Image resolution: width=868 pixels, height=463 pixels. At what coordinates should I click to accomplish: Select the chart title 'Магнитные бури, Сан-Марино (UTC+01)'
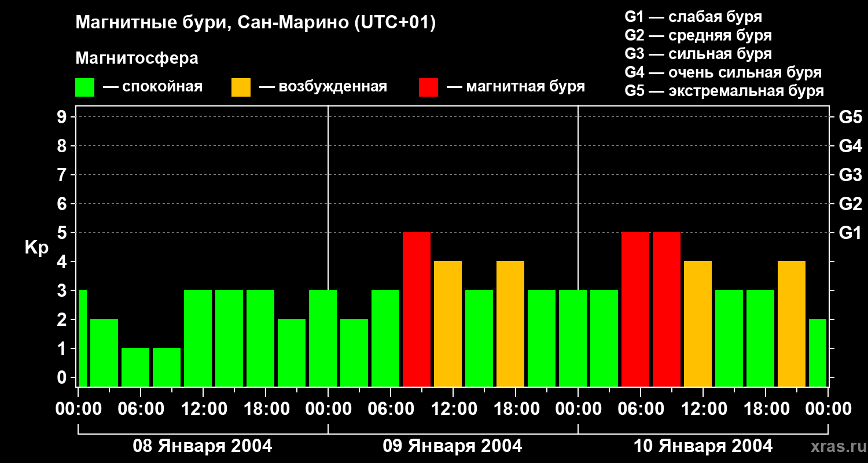click(255, 23)
